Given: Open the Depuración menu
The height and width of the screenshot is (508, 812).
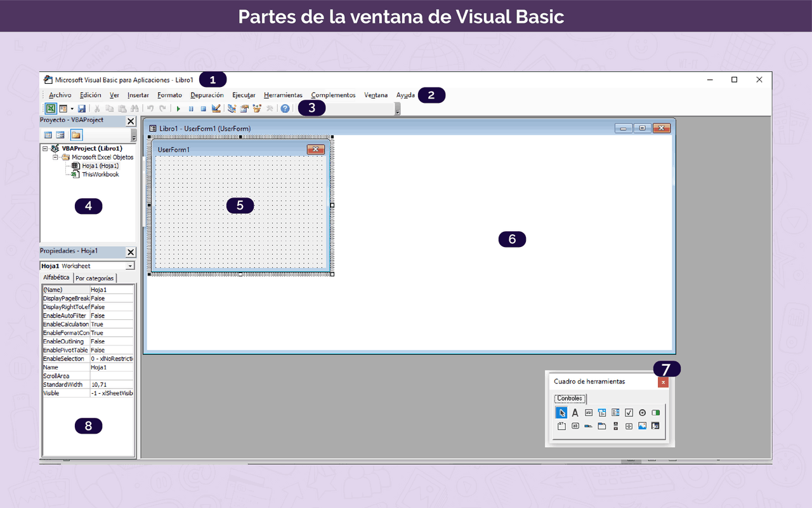Looking at the screenshot, I should [207, 95].
